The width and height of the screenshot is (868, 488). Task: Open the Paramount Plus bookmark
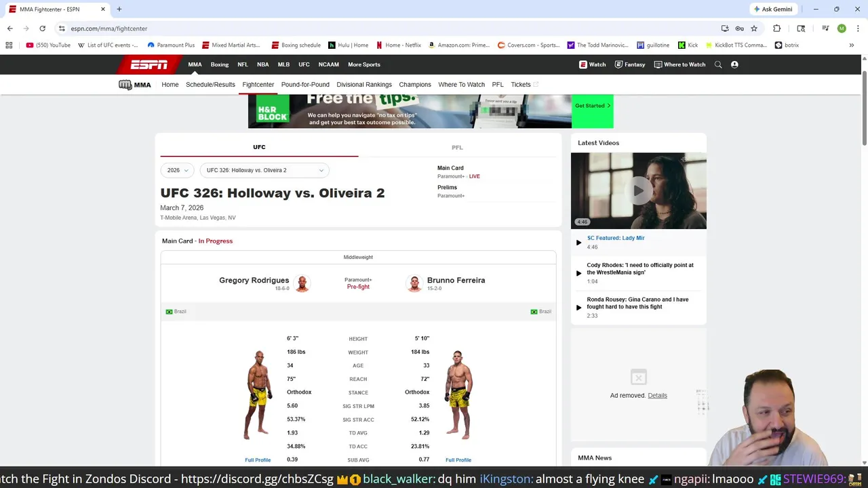pos(170,45)
